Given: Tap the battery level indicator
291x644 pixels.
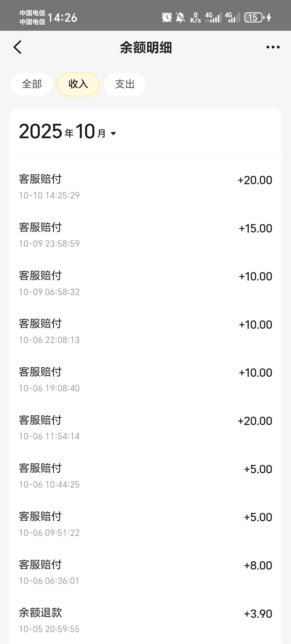Looking at the screenshot, I should point(254,18).
